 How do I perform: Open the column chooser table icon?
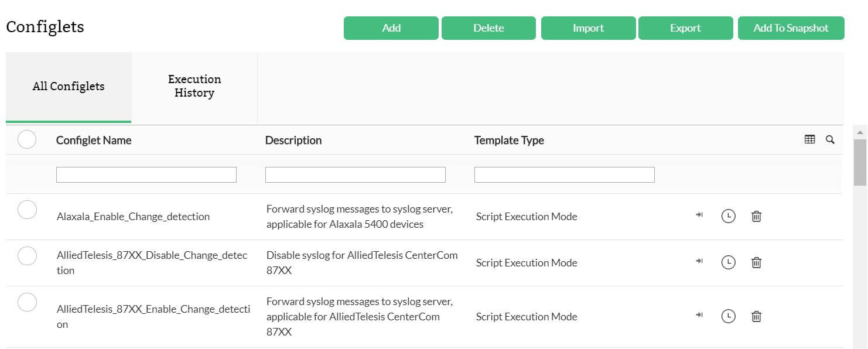click(x=810, y=139)
